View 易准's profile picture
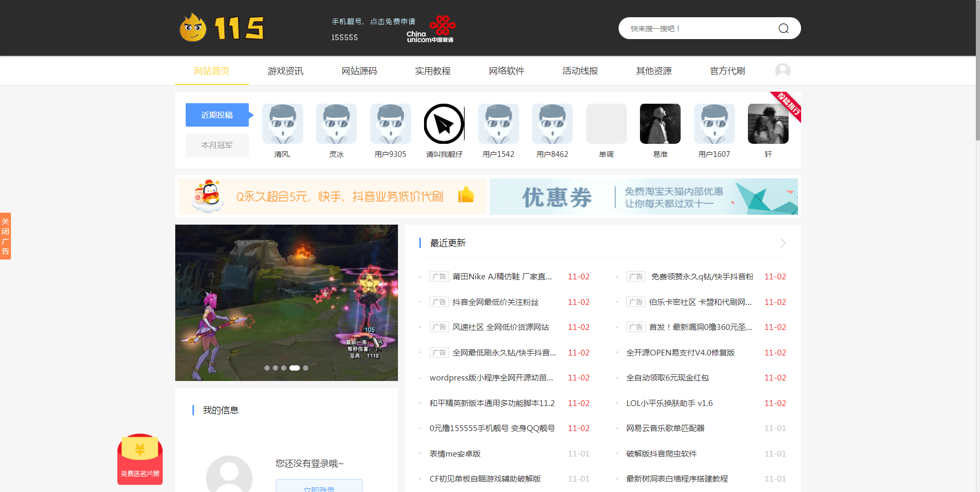The image size is (980, 492). 660,124
